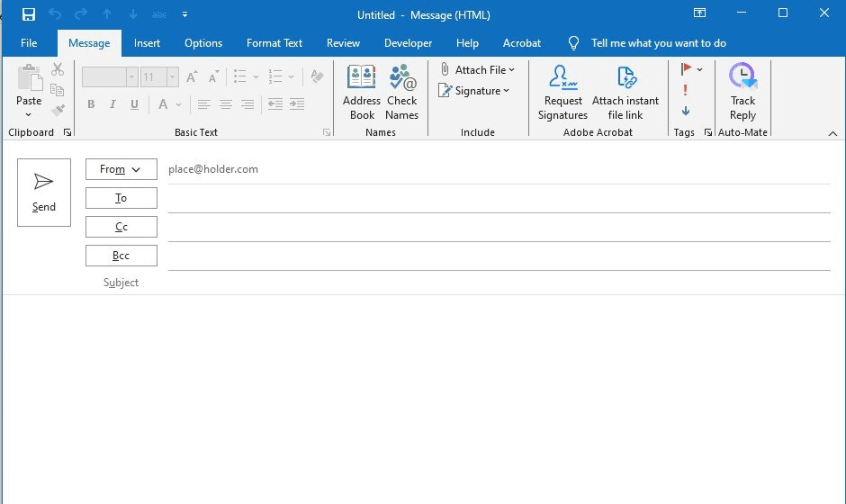This screenshot has height=504, width=846.
Task: Send the email message
Action: tap(44, 193)
